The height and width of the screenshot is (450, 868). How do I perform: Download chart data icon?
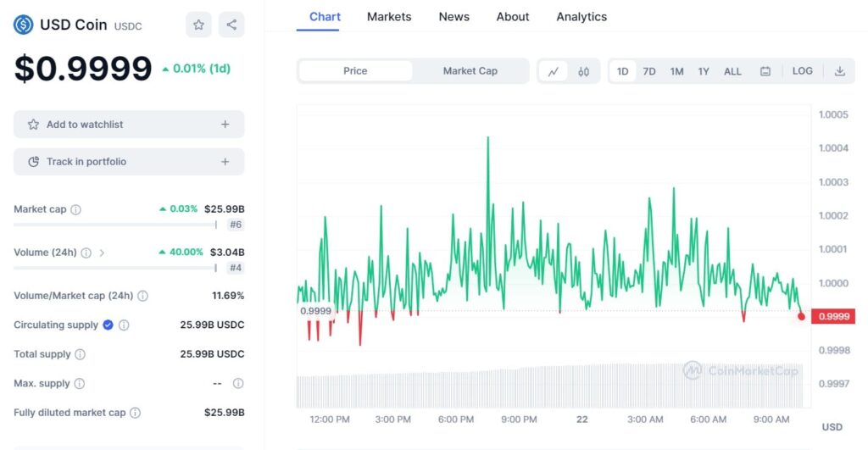pos(840,71)
